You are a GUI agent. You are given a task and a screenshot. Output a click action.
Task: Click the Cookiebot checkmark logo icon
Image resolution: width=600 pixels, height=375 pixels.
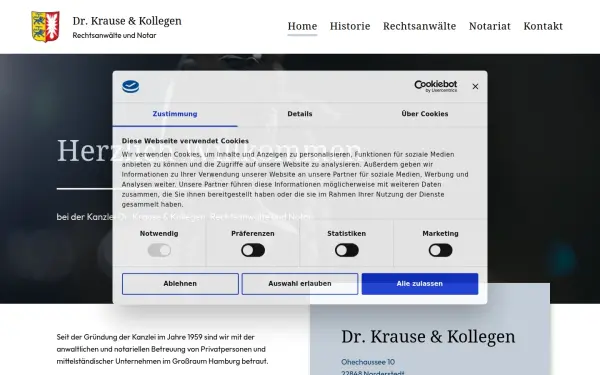click(x=130, y=86)
